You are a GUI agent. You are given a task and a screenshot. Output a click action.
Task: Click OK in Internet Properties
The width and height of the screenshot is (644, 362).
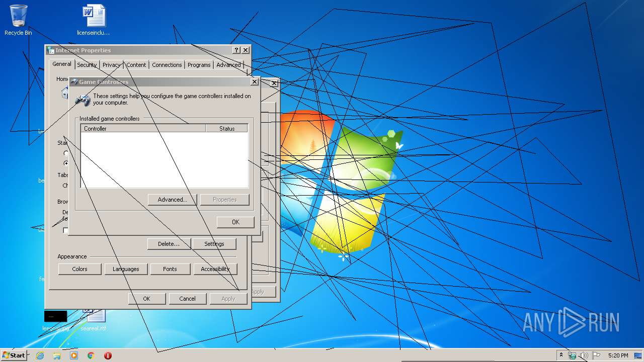pyautogui.click(x=146, y=299)
